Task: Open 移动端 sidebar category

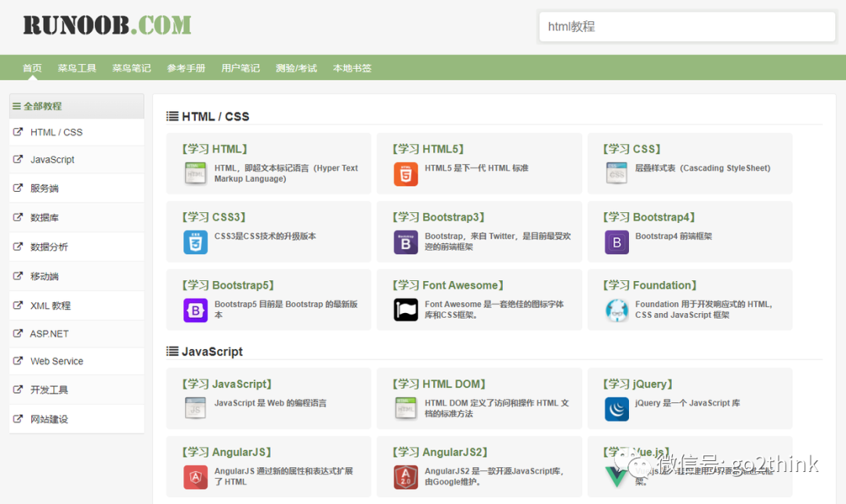Action: click(x=44, y=276)
